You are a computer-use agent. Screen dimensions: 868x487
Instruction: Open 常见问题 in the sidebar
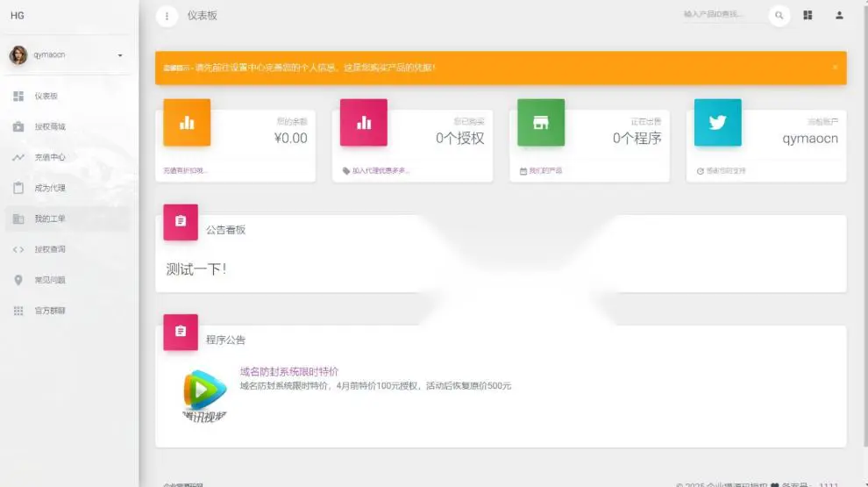(68, 280)
